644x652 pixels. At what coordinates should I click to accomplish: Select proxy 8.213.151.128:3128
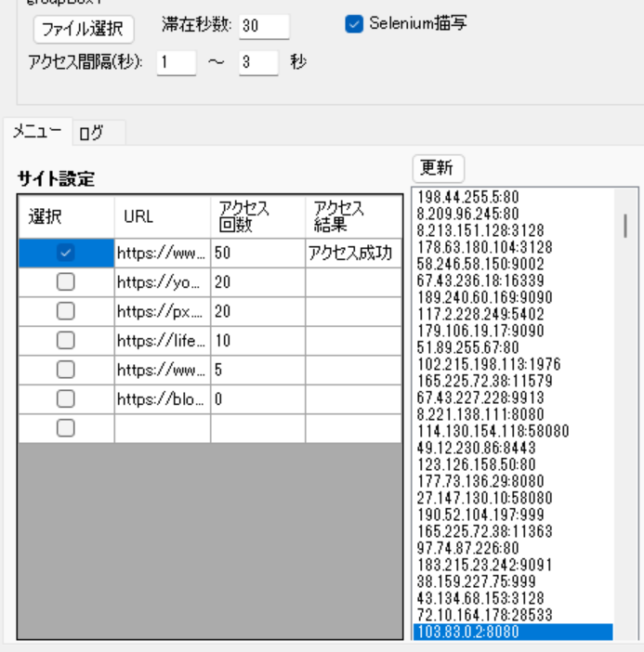(x=513, y=230)
